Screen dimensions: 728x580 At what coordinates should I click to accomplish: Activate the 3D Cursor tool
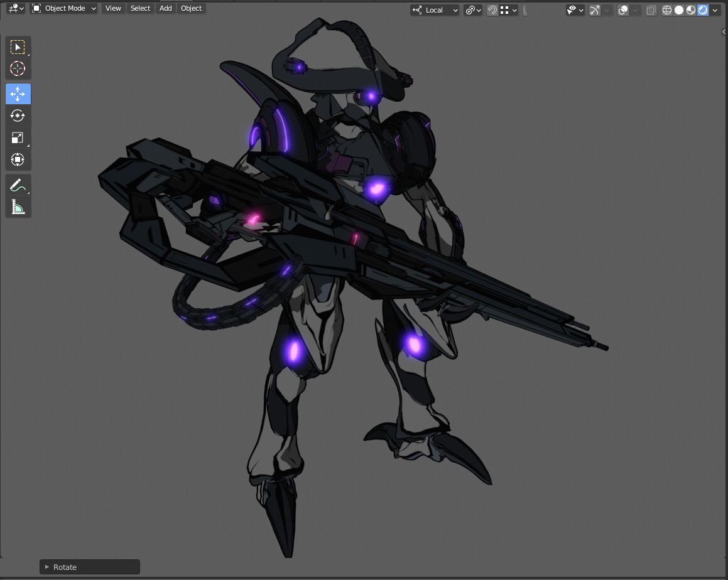[18, 68]
